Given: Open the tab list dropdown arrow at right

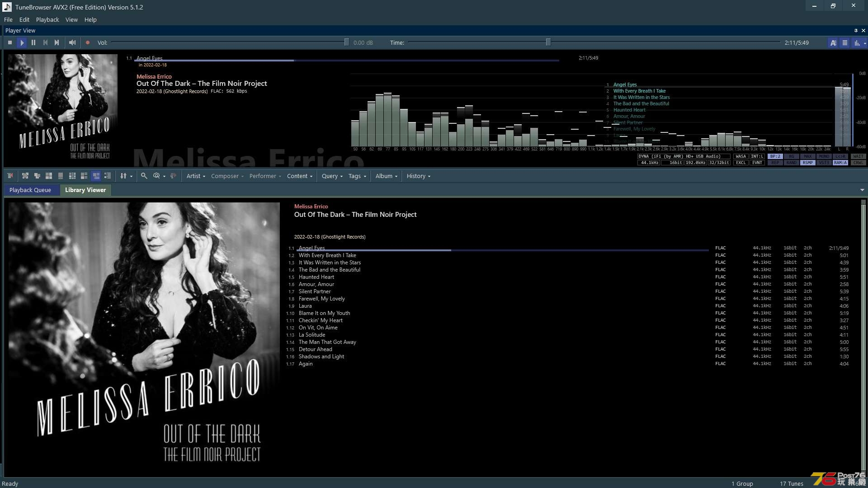Looking at the screenshot, I should [862, 190].
